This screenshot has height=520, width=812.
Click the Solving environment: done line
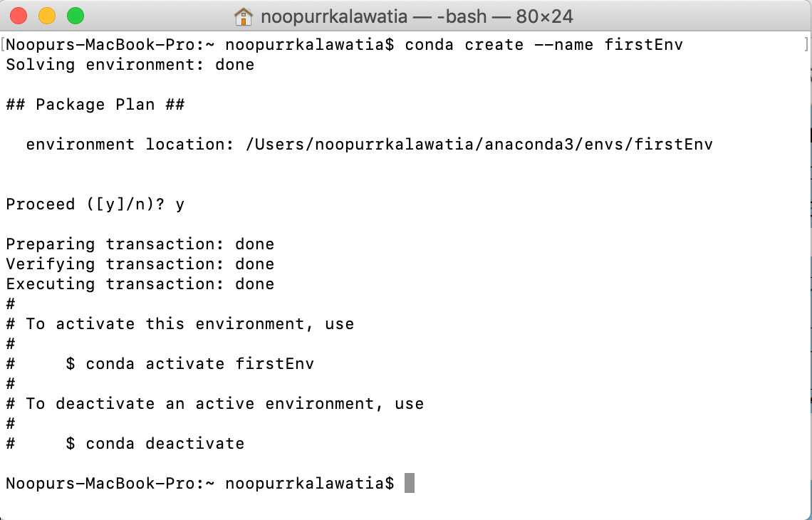click(x=128, y=64)
